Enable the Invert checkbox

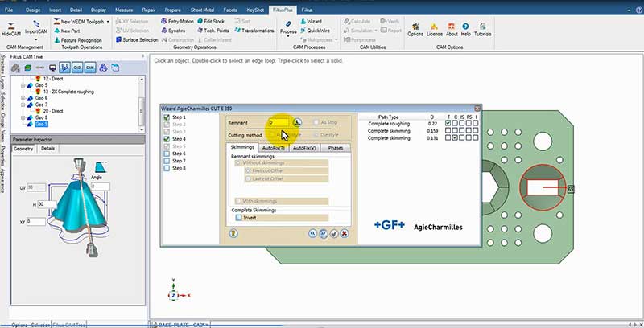(238, 217)
